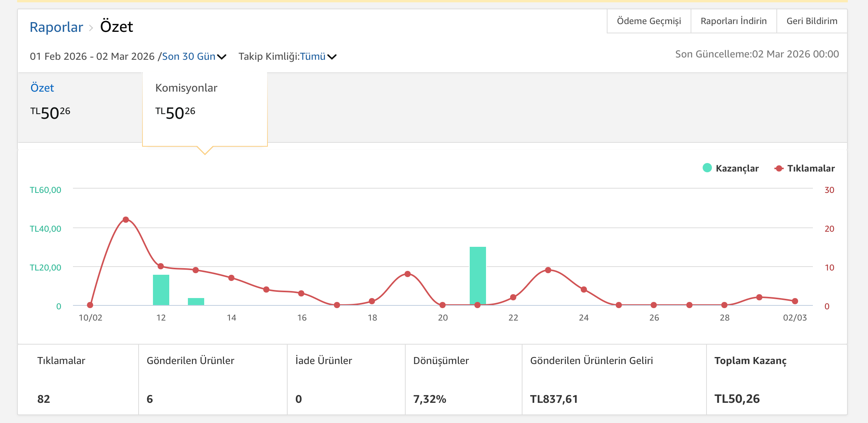Click the small green bar at 13
Image resolution: width=868 pixels, height=423 pixels.
pos(196,302)
